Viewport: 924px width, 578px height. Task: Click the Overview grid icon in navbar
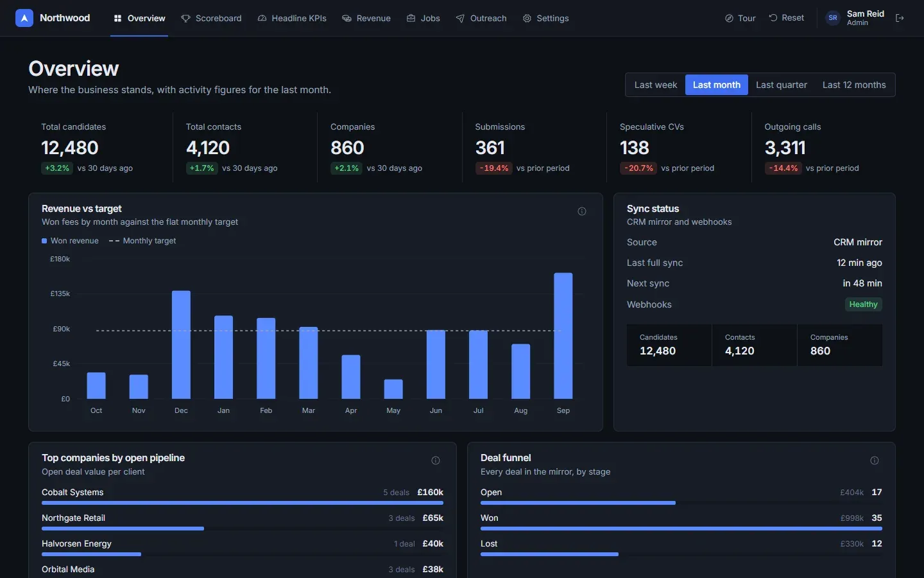[x=117, y=19]
